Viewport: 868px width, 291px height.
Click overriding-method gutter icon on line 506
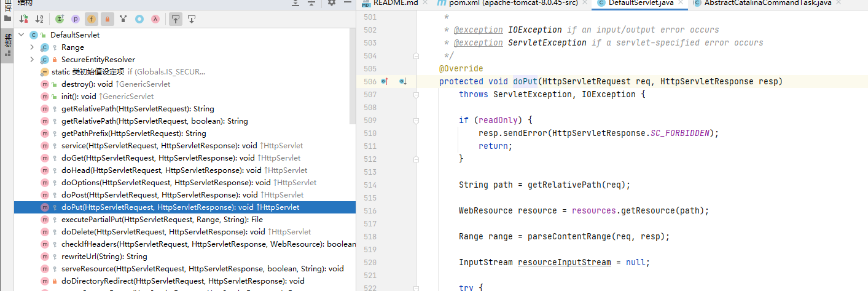(x=385, y=82)
